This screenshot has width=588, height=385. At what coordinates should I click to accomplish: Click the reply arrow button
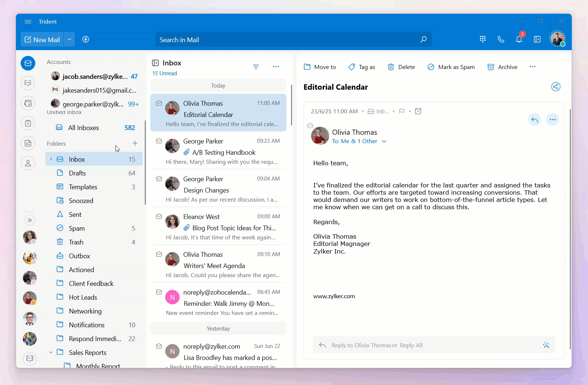pos(535,119)
